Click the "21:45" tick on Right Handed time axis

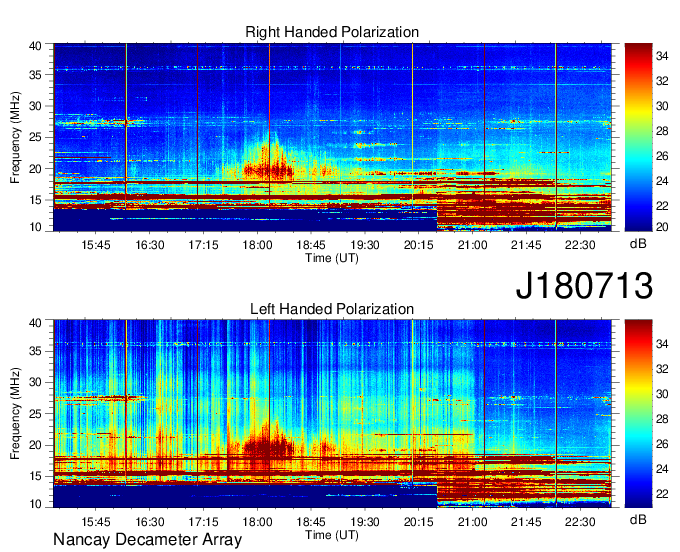tap(526, 245)
